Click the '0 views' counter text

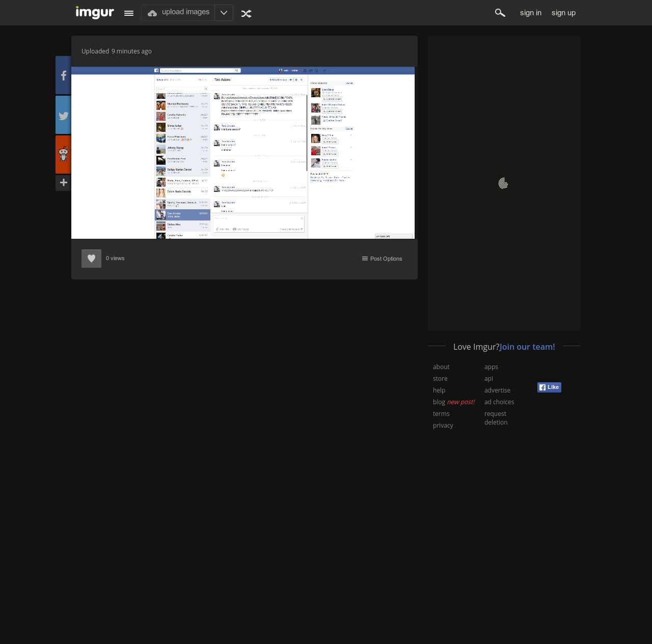pyautogui.click(x=115, y=259)
